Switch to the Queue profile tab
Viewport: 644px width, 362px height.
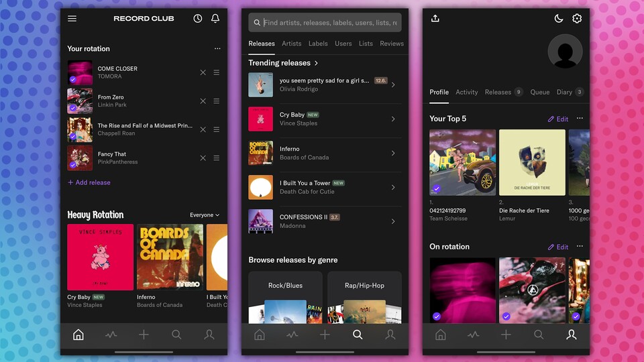pyautogui.click(x=539, y=92)
